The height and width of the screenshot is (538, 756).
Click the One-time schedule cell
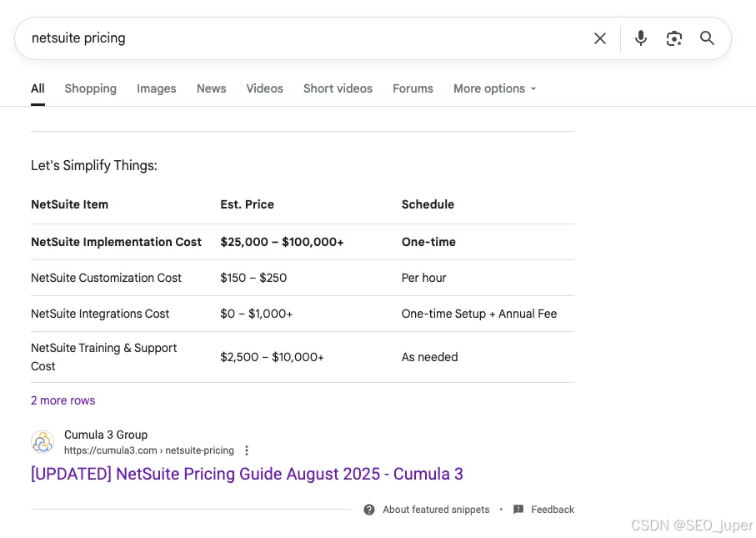(x=428, y=242)
